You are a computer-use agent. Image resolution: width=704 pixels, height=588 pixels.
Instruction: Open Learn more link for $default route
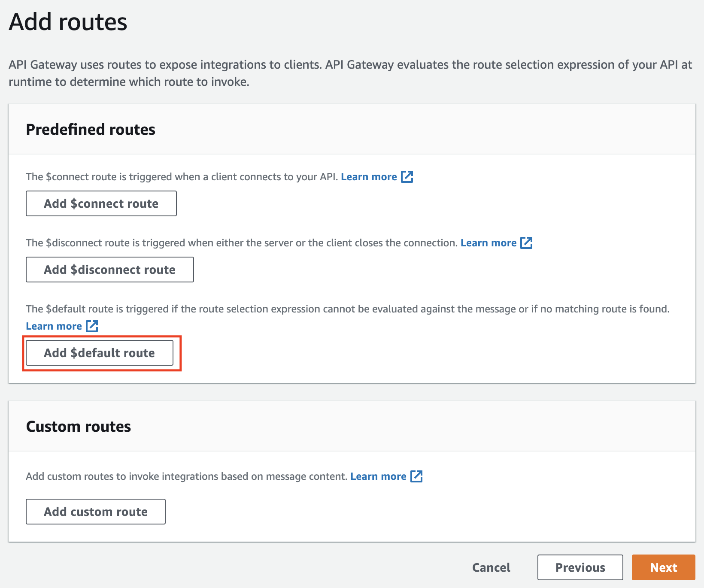click(54, 326)
